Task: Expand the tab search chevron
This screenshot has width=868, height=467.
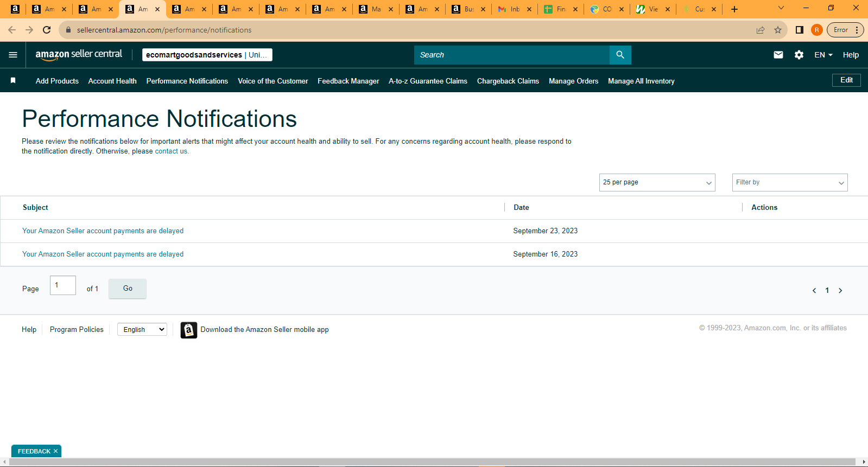Action: 781,8
